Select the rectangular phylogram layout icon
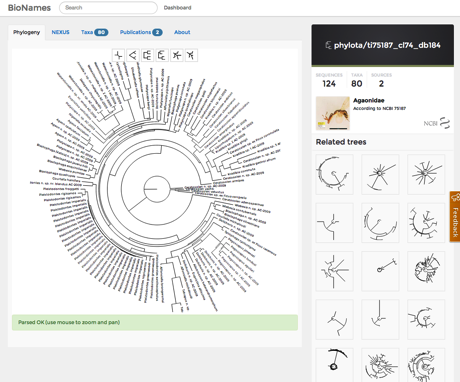 point(162,55)
